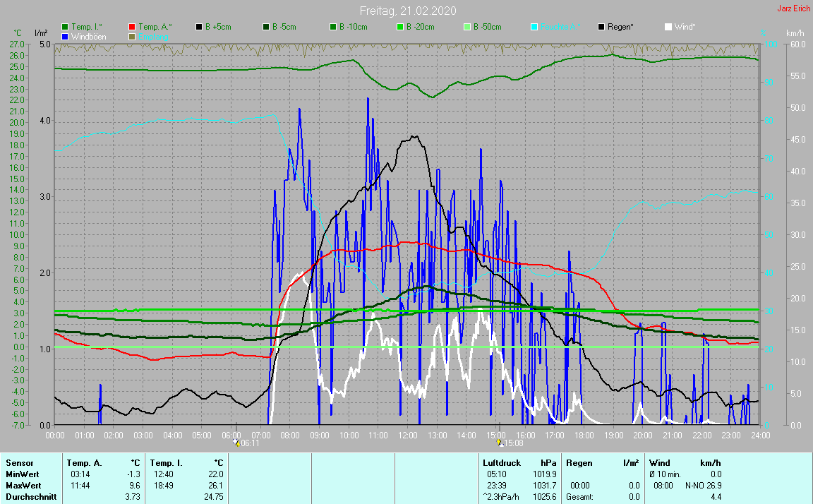The height and width of the screenshot is (504, 813).
Task: Click the sunset time '15:08' below the axis
Action: pyautogui.click(x=514, y=443)
